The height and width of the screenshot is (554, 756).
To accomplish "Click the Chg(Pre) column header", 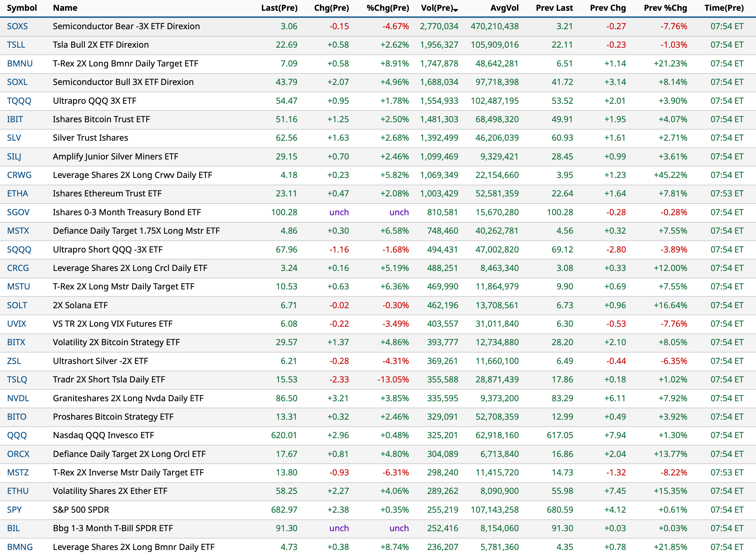I will click(331, 8).
